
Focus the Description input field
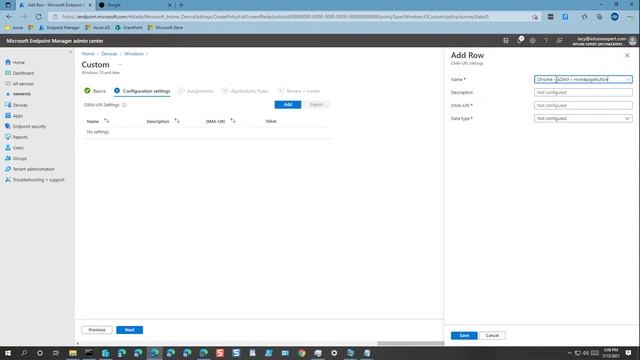(x=583, y=92)
